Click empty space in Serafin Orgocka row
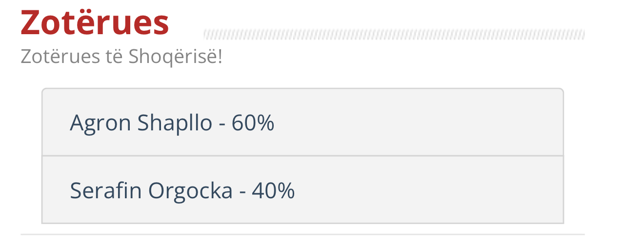Screen dimensions: 644x251 click(x=429, y=190)
